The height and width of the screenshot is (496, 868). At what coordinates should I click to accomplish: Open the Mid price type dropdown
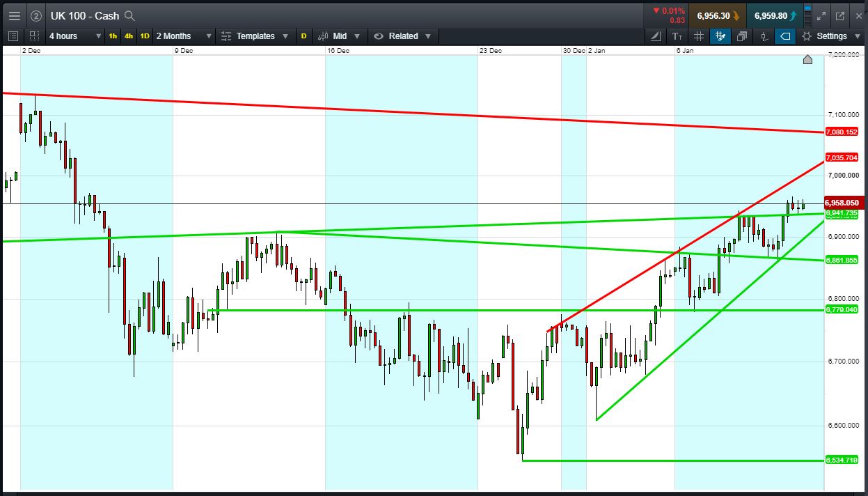340,36
